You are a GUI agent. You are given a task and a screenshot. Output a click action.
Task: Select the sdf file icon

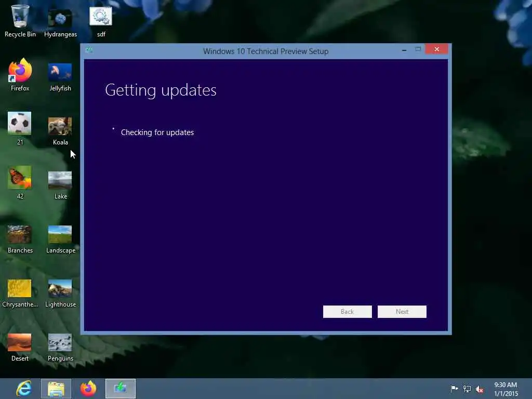pyautogui.click(x=101, y=21)
